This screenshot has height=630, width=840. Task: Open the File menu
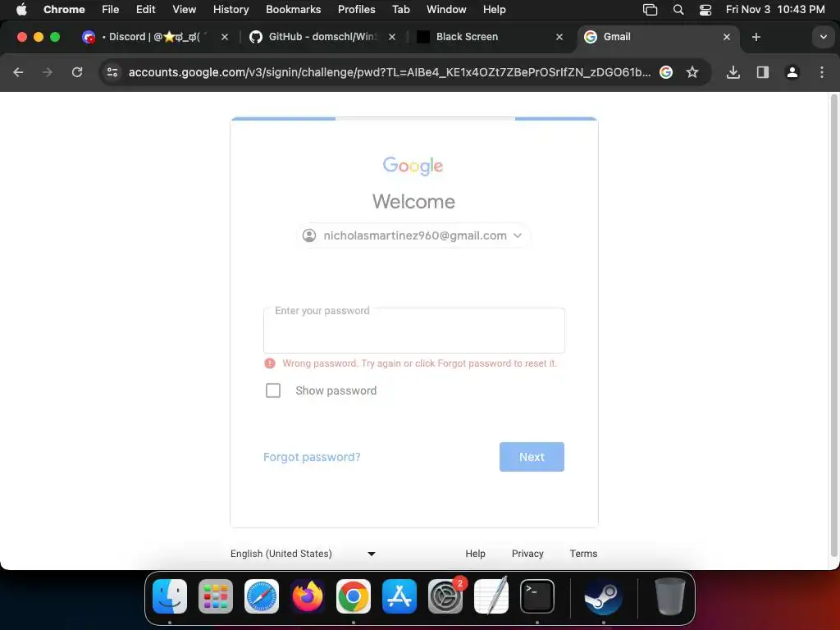[x=111, y=9]
